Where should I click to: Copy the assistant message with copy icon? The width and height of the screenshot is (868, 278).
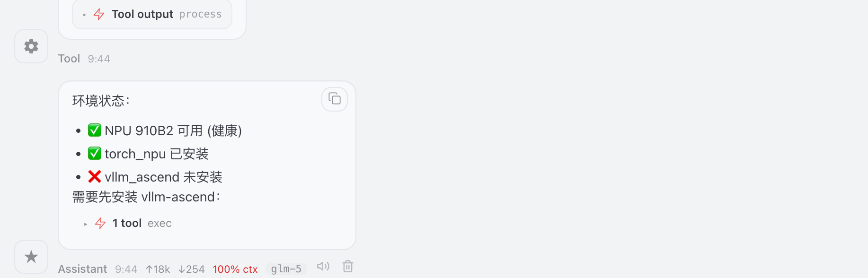[335, 99]
